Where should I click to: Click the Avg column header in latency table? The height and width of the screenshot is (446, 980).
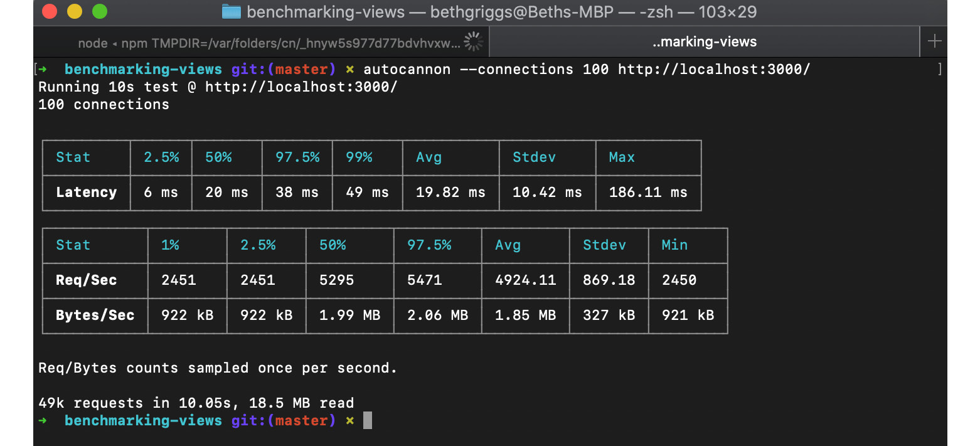(x=429, y=157)
